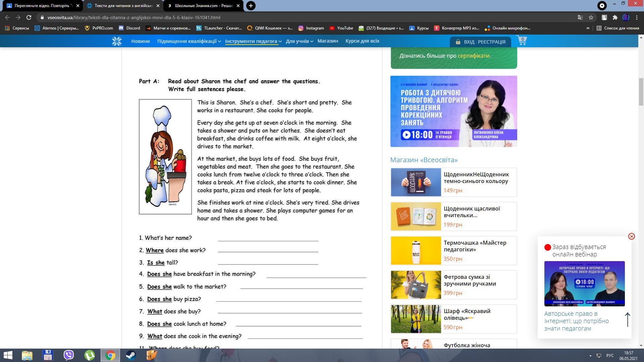Click the webinar popup preview image
The height and width of the screenshot is (362, 644).
point(584,284)
